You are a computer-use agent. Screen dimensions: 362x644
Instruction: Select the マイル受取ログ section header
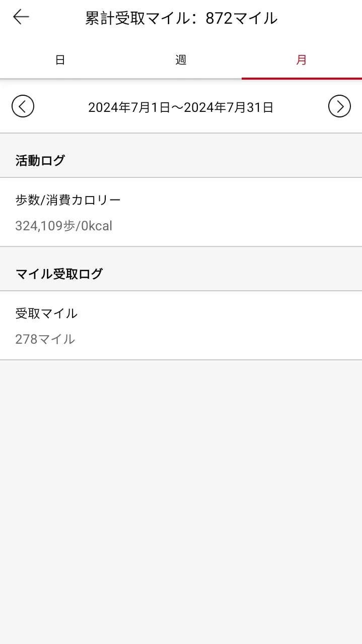[x=59, y=274]
